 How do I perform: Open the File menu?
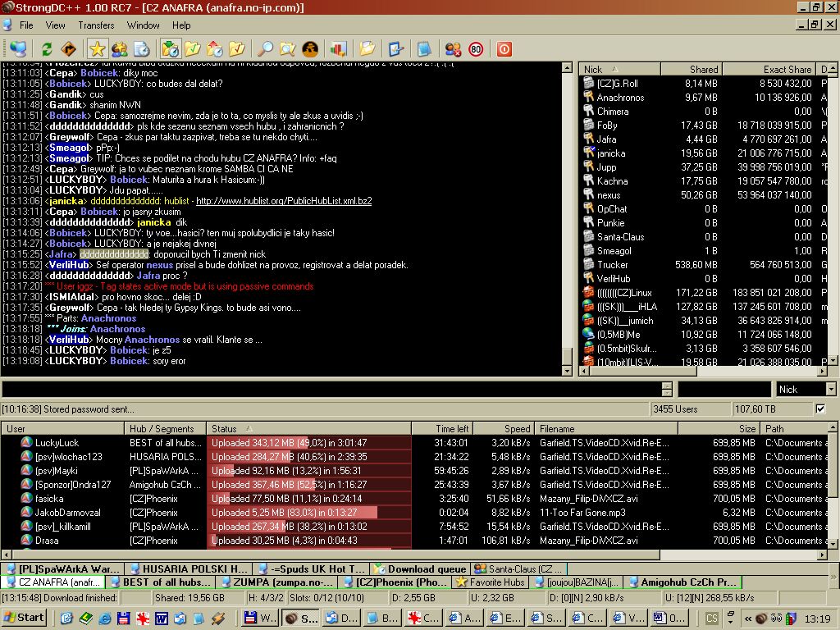pyautogui.click(x=26, y=25)
